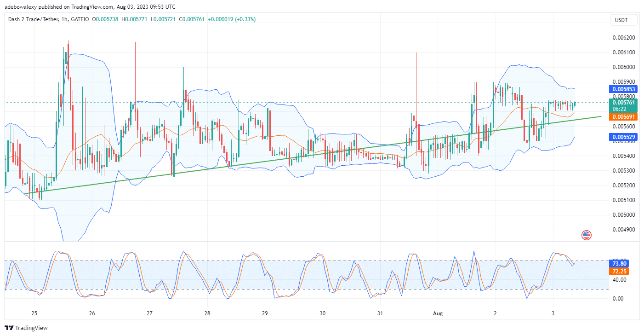Click the TradingView logo icon
The width and height of the screenshot is (644, 336).
pos(9,328)
